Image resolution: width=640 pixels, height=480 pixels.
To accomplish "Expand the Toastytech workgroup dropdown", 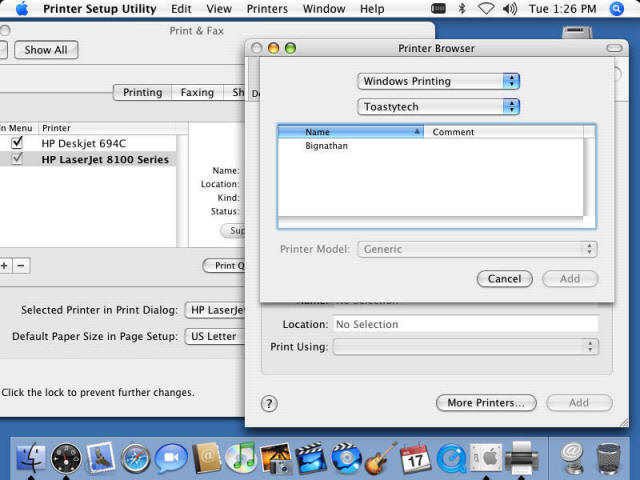I will click(438, 106).
